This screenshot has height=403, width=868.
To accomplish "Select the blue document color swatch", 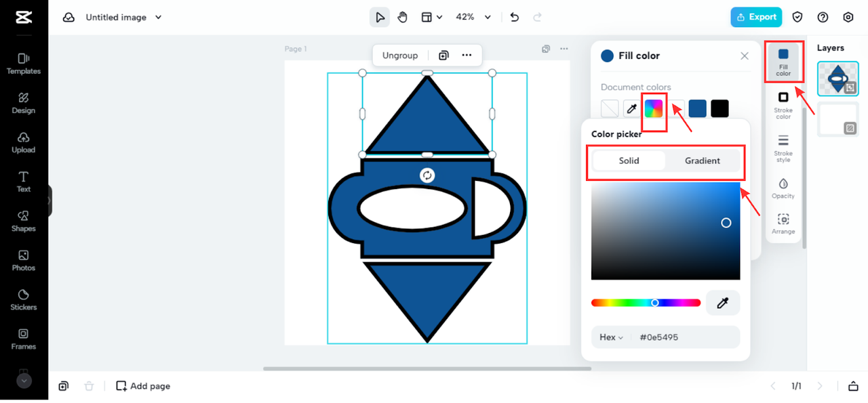I will (x=698, y=108).
